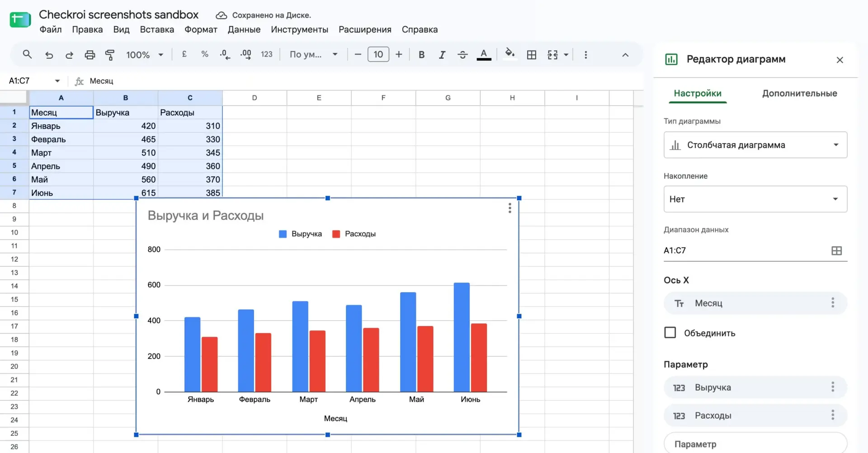This screenshot has height=453, width=868.
Task: Decrease font size with minus button
Action: 358,54
